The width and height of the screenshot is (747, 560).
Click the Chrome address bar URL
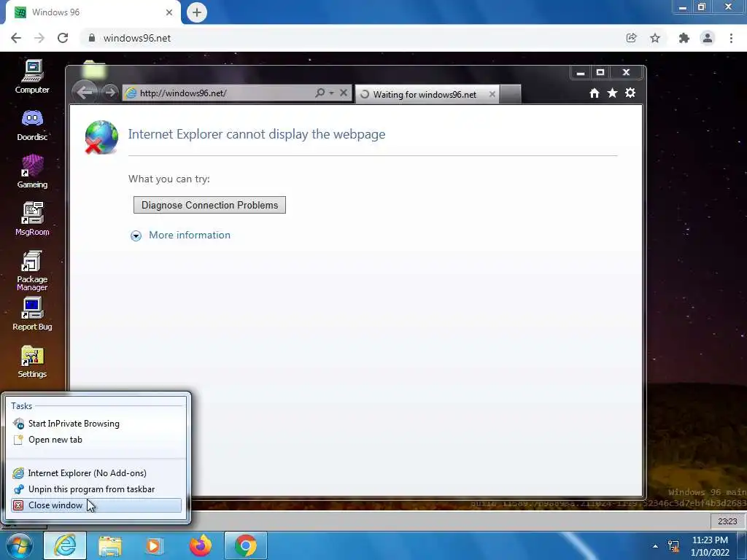coord(136,38)
